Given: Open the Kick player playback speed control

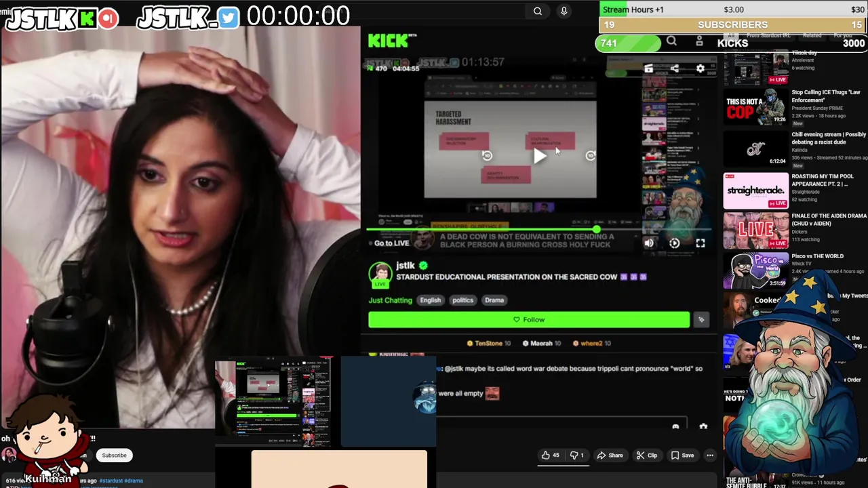Looking at the screenshot, I should coord(675,243).
